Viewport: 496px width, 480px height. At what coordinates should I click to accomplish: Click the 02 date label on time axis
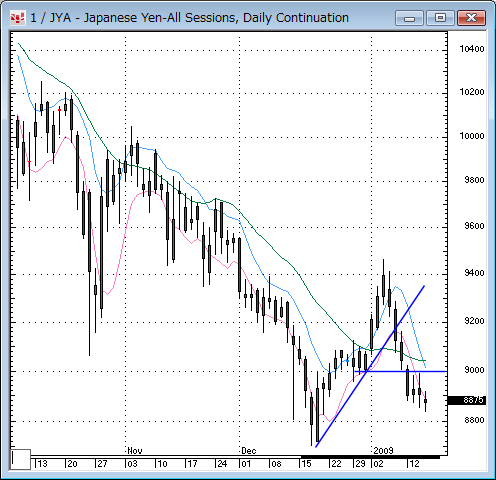[378, 464]
